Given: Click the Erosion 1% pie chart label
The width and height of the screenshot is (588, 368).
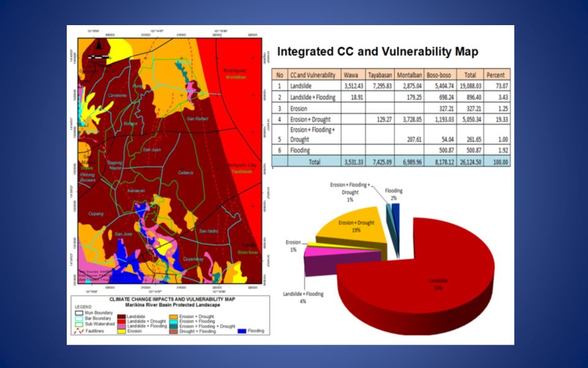Looking at the screenshot, I should coord(293,246).
